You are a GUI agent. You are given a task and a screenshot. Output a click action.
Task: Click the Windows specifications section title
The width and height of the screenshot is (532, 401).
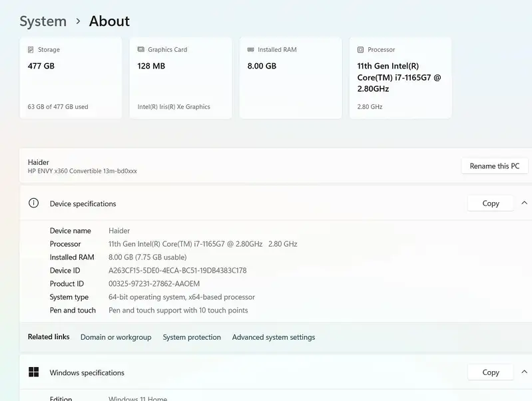pos(87,372)
